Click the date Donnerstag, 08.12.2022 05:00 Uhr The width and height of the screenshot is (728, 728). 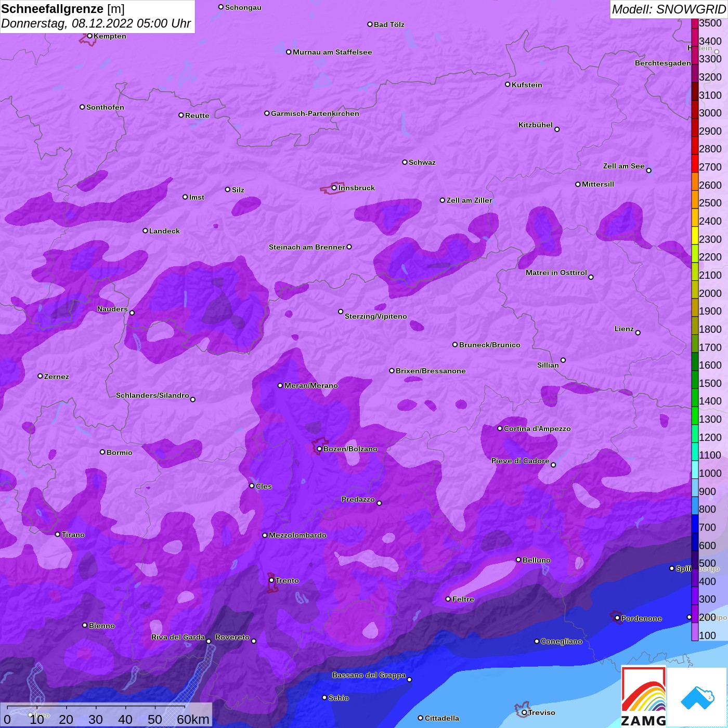[96, 24]
